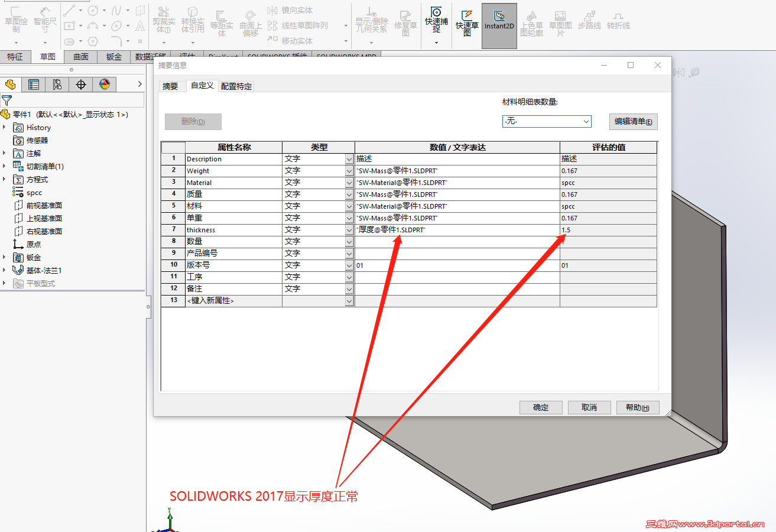Click the color wheel Appearances tab
776x532 pixels.
(x=105, y=85)
